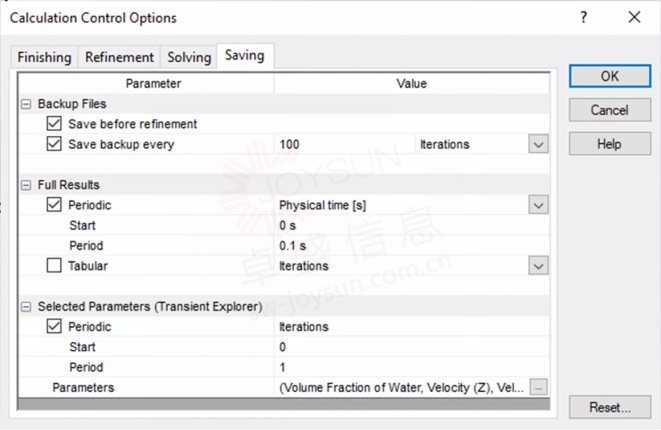Screen dimensions: 661x430
Task: Switch to the Finishing tab
Action: pos(44,57)
